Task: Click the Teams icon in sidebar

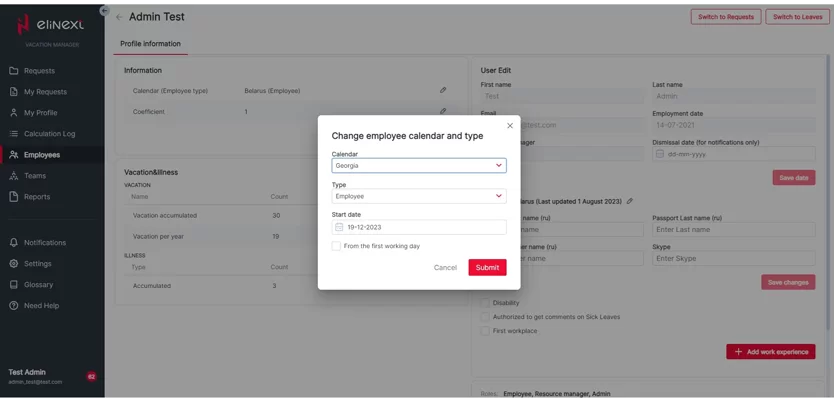Action: (14, 176)
